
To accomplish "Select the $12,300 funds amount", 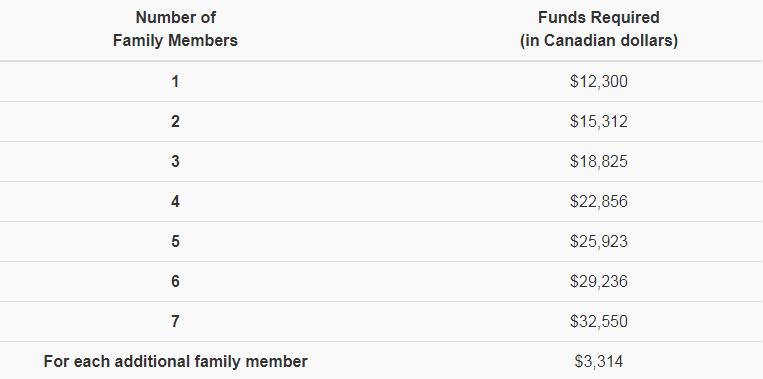I will [599, 81].
